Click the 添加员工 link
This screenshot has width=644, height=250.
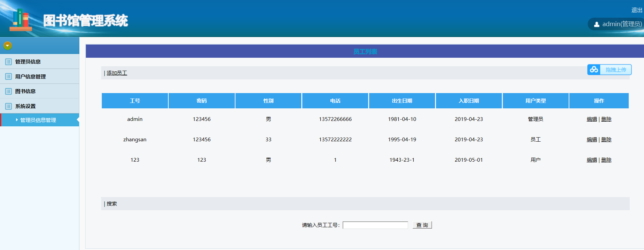pos(117,73)
